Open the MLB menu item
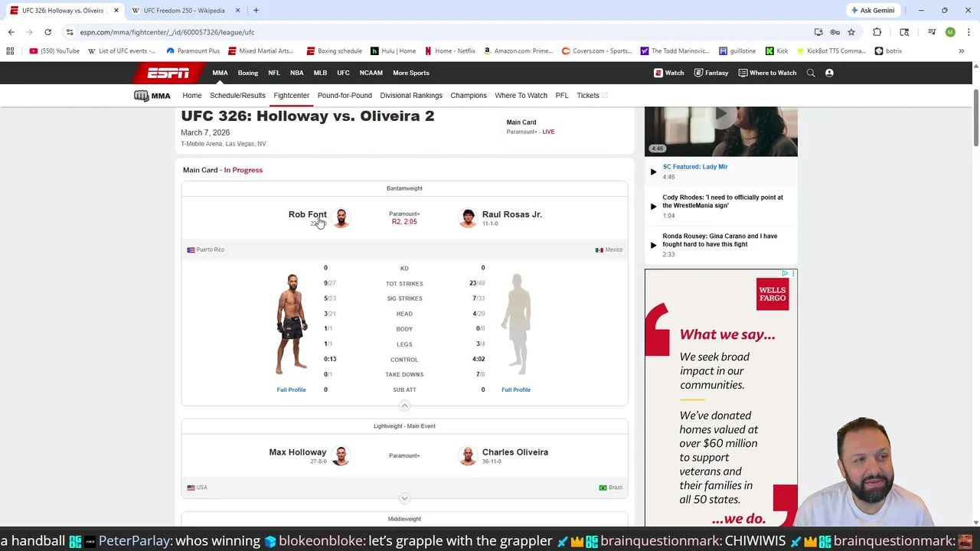This screenshot has width=980, height=551. tap(320, 73)
